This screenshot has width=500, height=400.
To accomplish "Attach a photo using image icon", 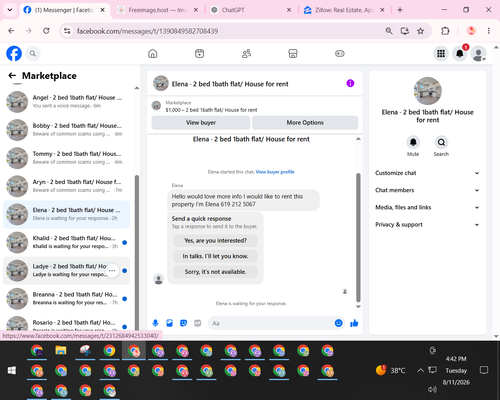I will pos(169,323).
